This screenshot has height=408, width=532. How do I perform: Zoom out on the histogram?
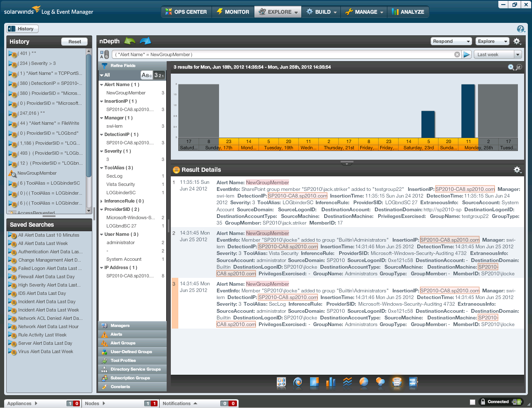(511, 67)
